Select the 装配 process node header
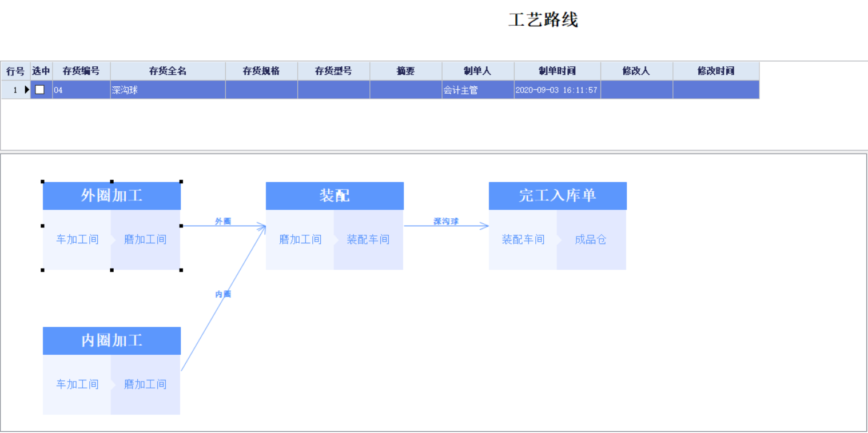Screen dimensions: 868x433 pos(335,196)
